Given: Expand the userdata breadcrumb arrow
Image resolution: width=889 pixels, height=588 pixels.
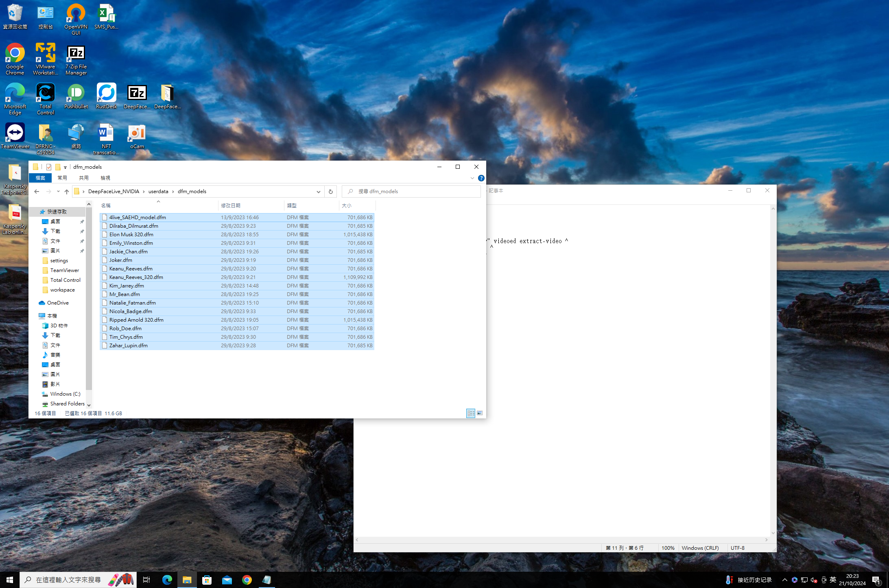Looking at the screenshot, I should click(173, 192).
